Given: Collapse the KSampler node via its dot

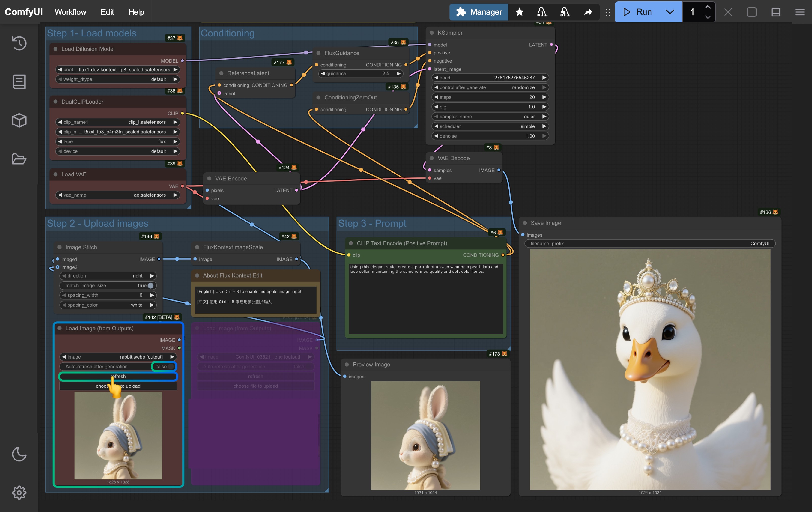Looking at the screenshot, I should (432, 33).
